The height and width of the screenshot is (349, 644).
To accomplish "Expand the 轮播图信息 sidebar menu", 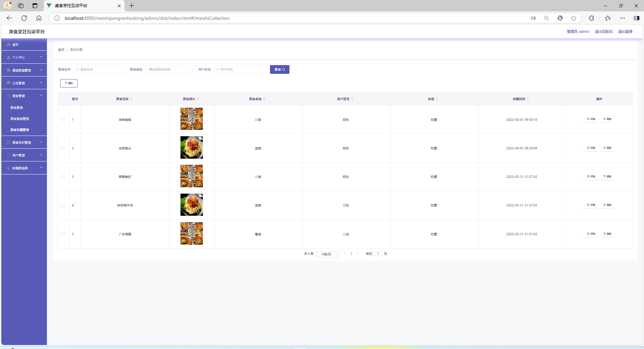I will [24, 168].
